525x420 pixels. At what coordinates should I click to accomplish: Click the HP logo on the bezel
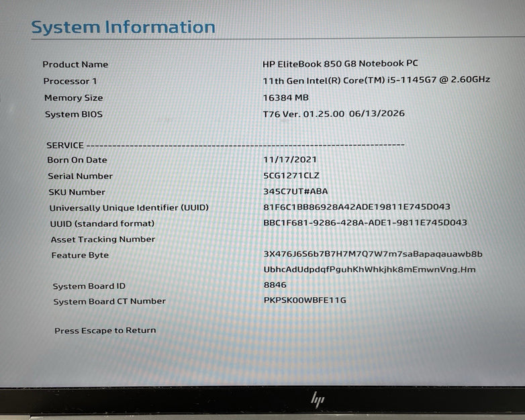pos(318,400)
